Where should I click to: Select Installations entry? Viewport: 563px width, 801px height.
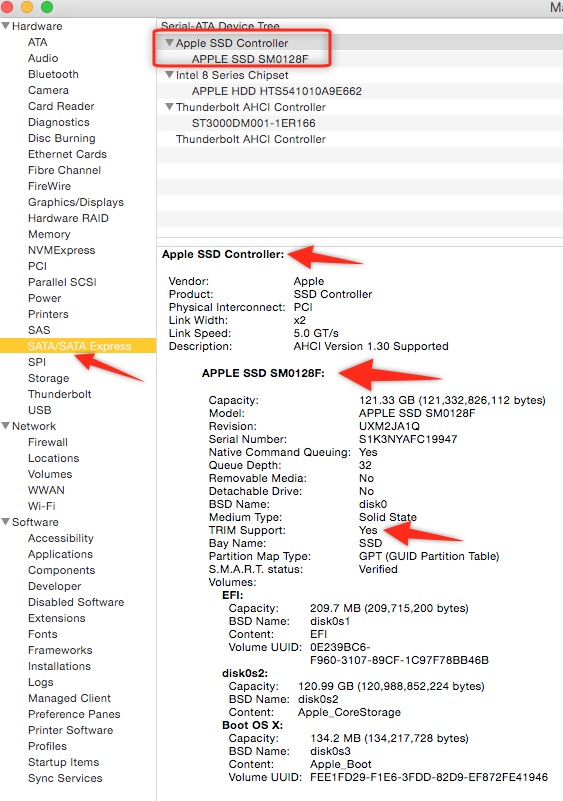click(x=59, y=666)
